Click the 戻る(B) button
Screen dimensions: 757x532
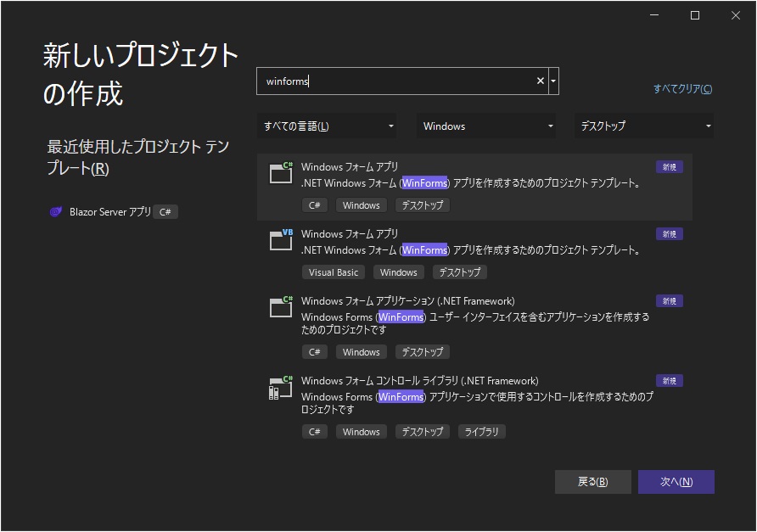coord(593,482)
